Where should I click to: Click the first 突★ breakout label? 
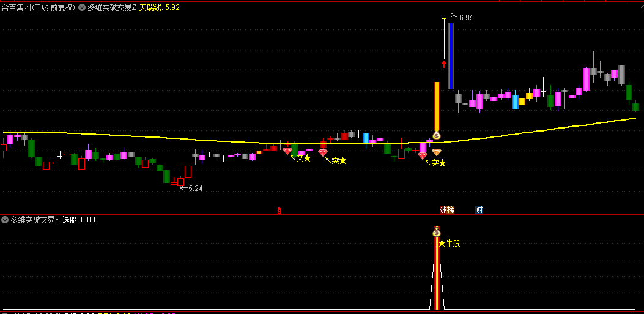[x=303, y=159]
